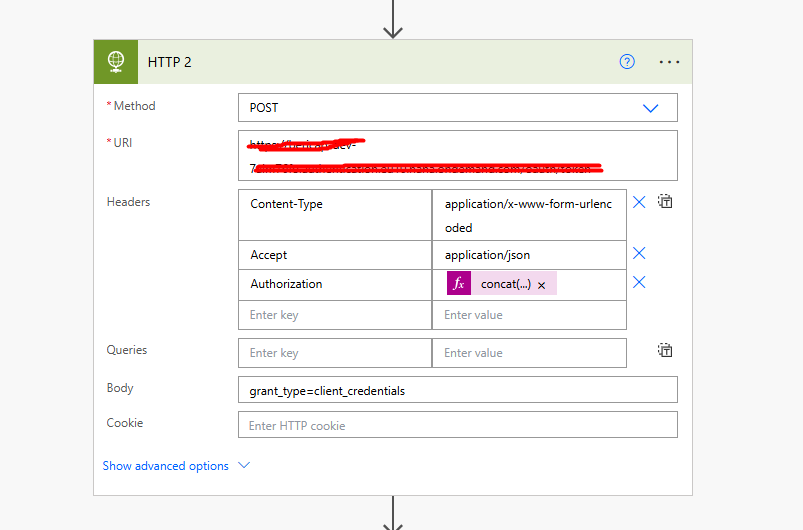The width and height of the screenshot is (803, 530).
Task: Open the HTTP 2 ellipsis menu
Action: (669, 62)
